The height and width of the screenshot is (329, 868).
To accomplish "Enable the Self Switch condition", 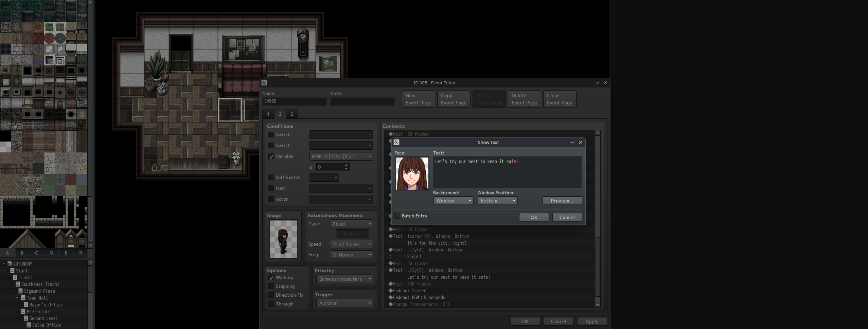I will coord(271,178).
